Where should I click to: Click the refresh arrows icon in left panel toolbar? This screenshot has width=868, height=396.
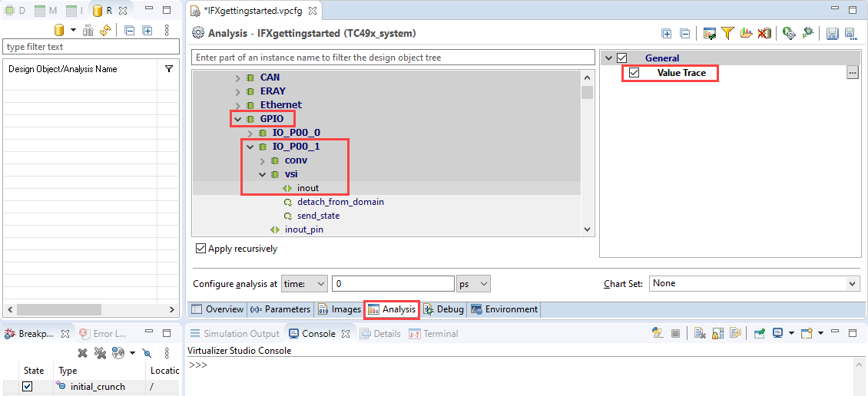(105, 31)
